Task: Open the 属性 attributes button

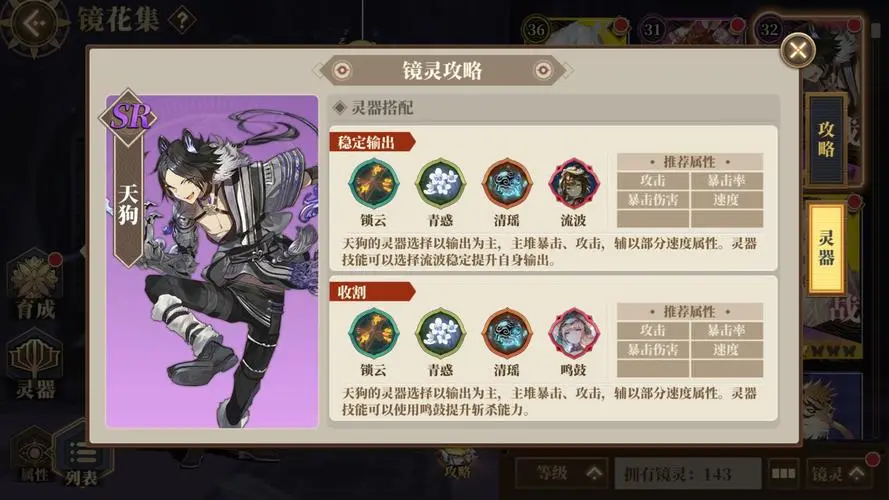Action: pos(33,461)
